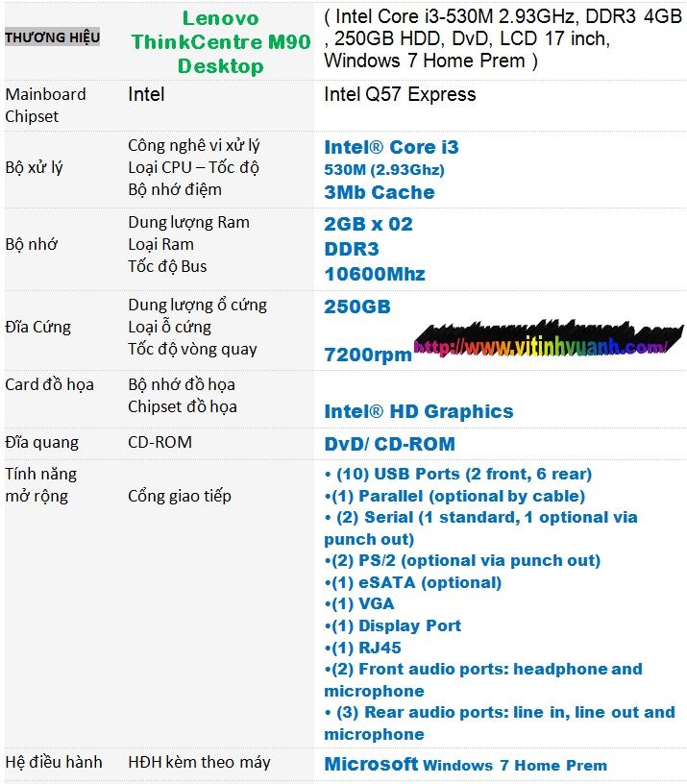Click the '(1) VGA' line

coord(359,604)
